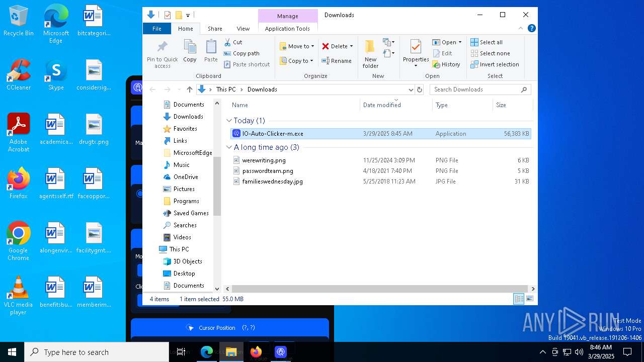This screenshot has width=644, height=362.
Task: Open Delete dropdown arrow
Action: (x=351, y=46)
